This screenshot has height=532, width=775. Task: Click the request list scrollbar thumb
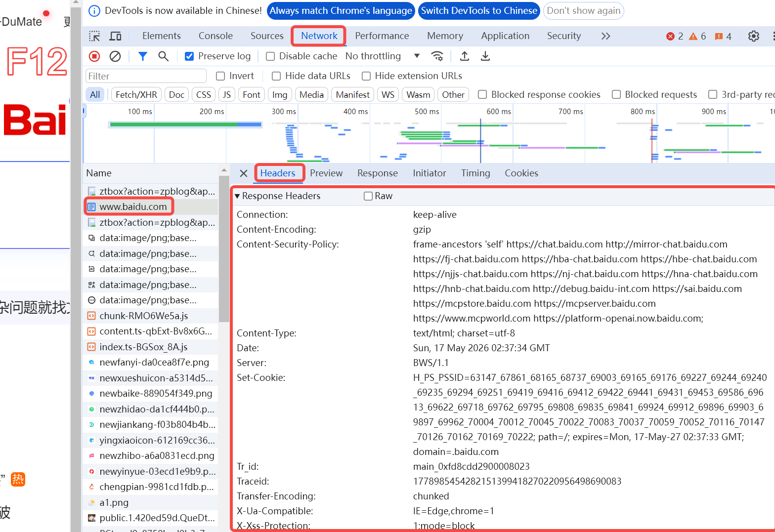[223, 248]
